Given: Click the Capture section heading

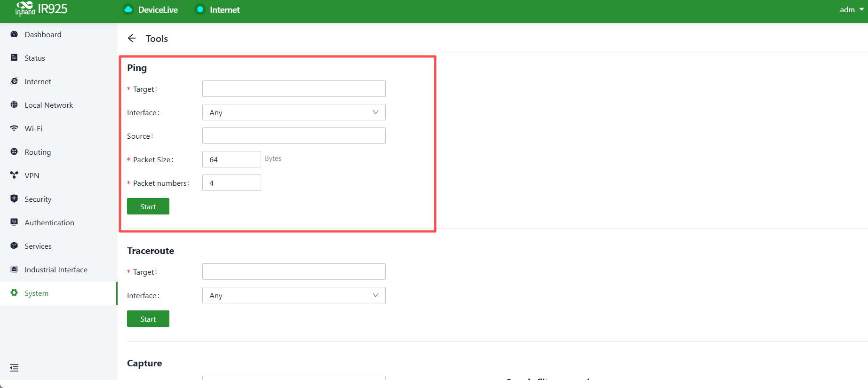Looking at the screenshot, I should (144, 363).
